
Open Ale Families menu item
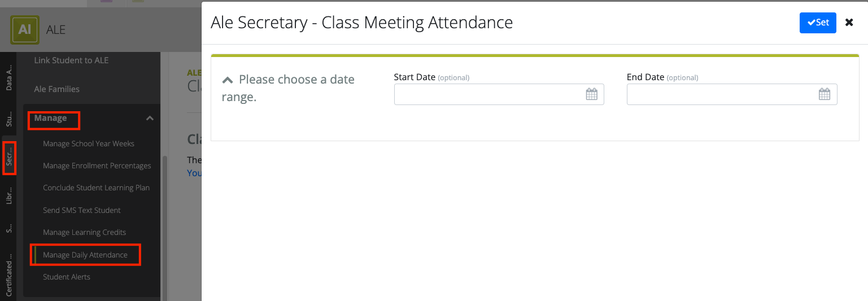(56, 89)
